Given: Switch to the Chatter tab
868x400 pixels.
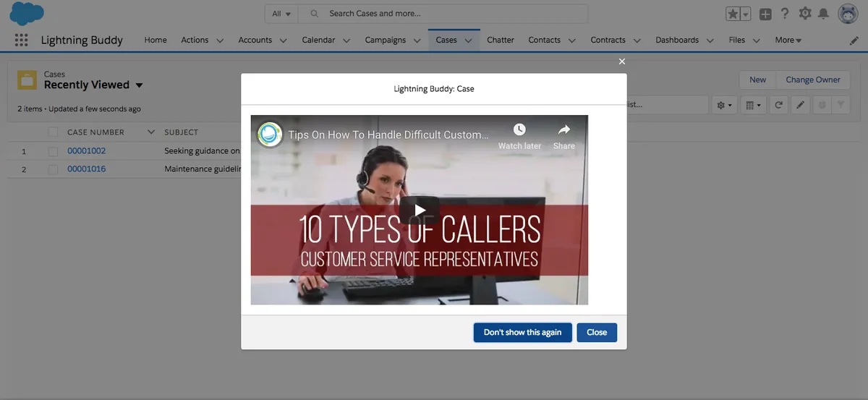Looking at the screenshot, I should (501, 41).
